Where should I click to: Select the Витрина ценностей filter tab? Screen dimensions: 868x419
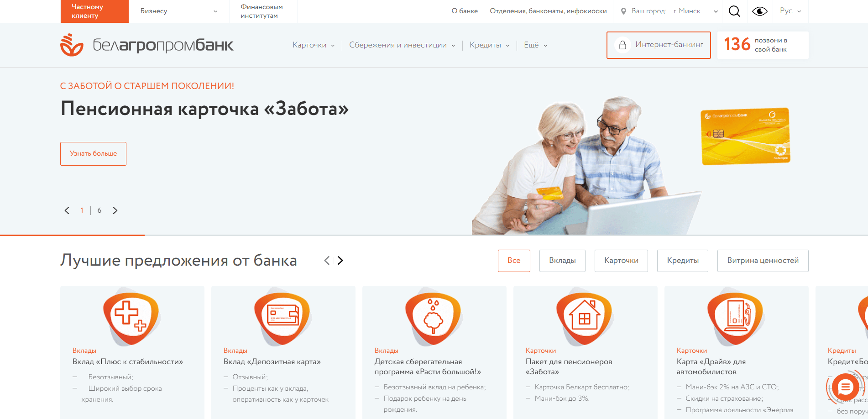[763, 261]
